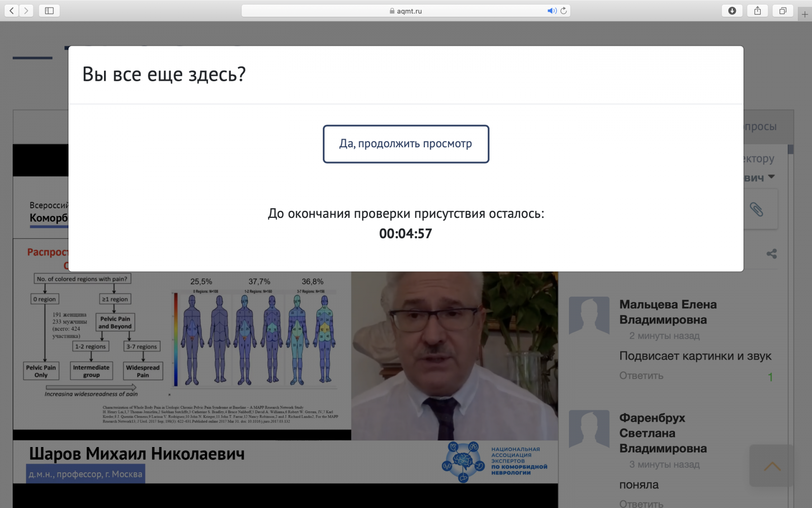Click like count '1' on Мальцева's comment
Image resolution: width=812 pixels, height=508 pixels.
(x=770, y=377)
